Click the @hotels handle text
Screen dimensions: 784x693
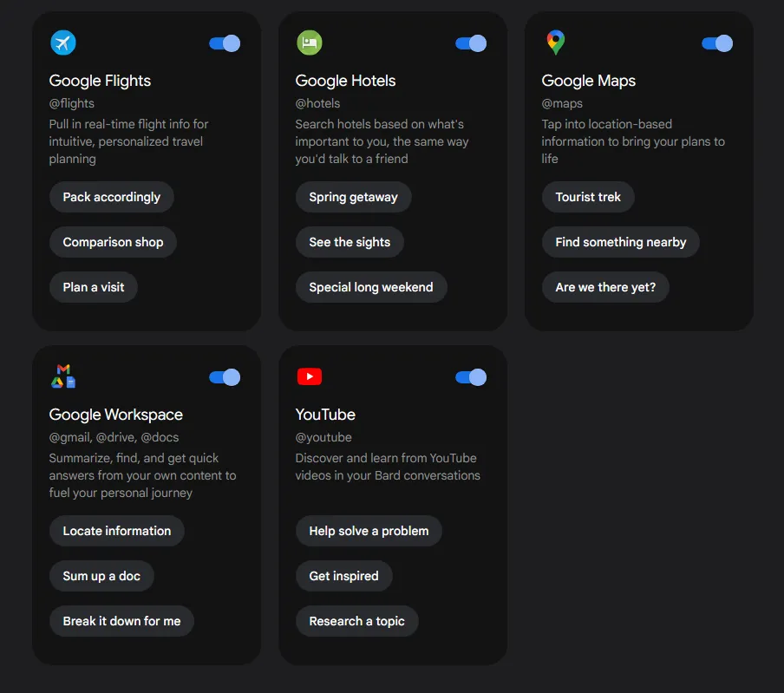click(317, 103)
